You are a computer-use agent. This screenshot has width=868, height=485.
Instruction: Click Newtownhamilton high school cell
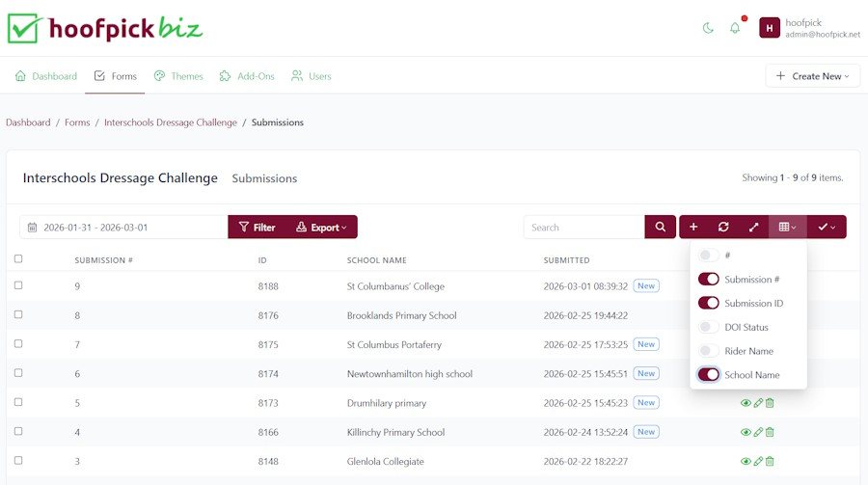(x=410, y=374)
